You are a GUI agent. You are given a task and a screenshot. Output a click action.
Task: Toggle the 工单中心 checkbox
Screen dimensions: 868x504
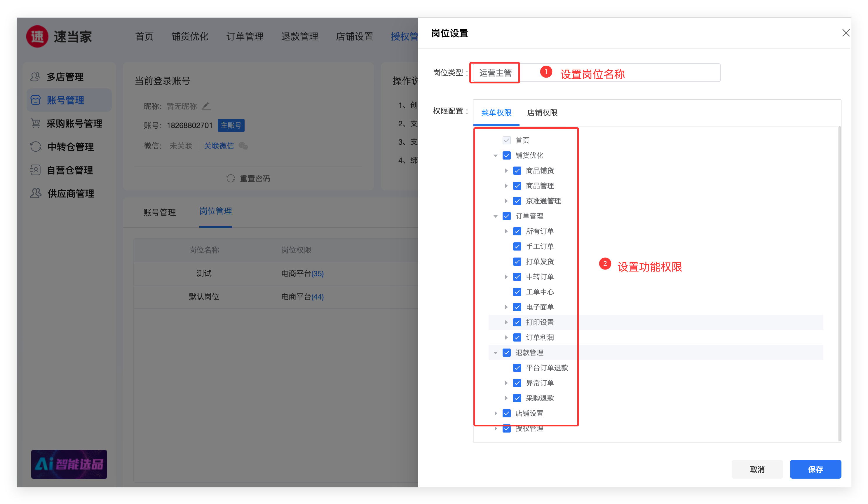517,292
